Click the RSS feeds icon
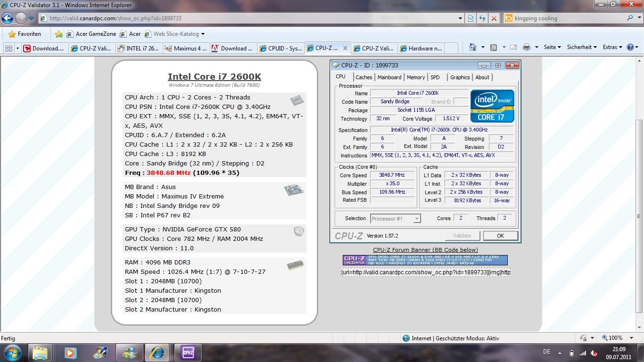 click(494, 47)
